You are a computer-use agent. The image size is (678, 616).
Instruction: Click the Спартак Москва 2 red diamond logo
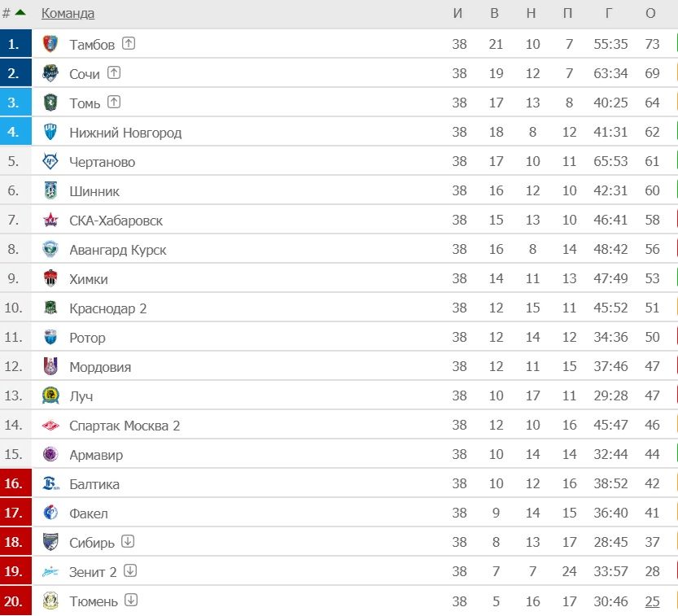[50, 426]
